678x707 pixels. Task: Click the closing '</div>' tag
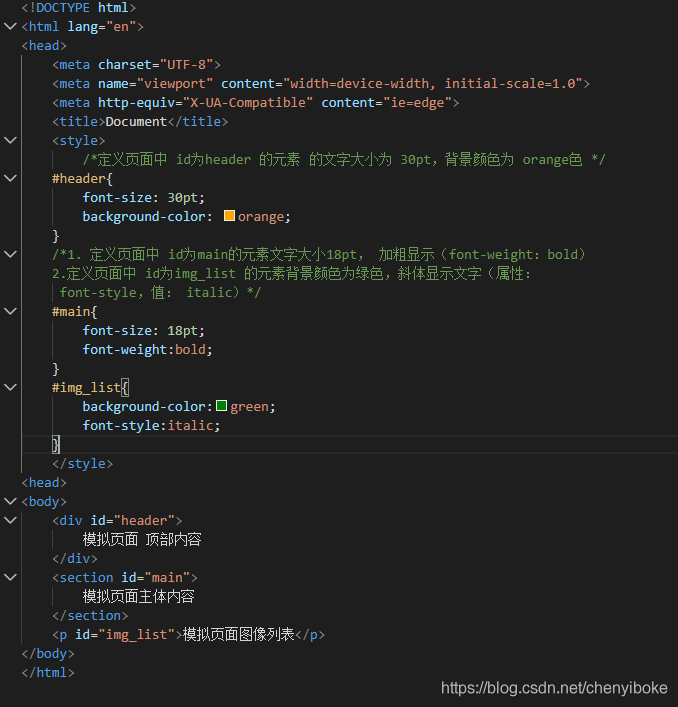(x=75, y=559)
